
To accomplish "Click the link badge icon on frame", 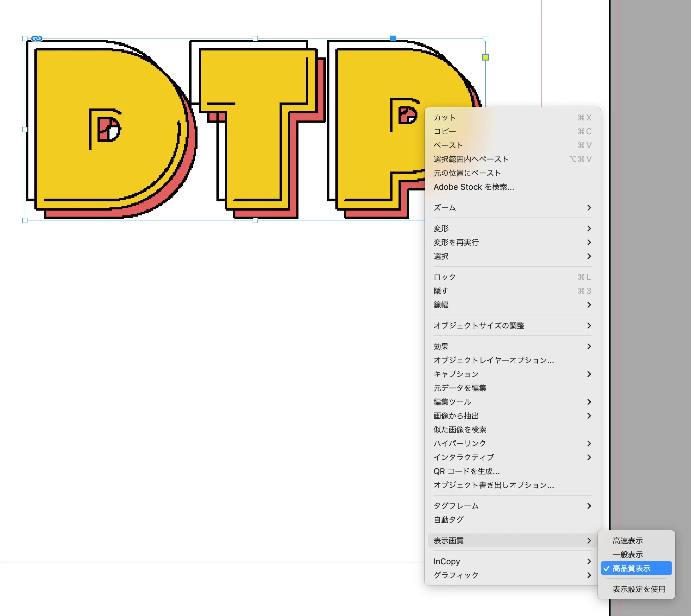I will click(x=37, y=38).
